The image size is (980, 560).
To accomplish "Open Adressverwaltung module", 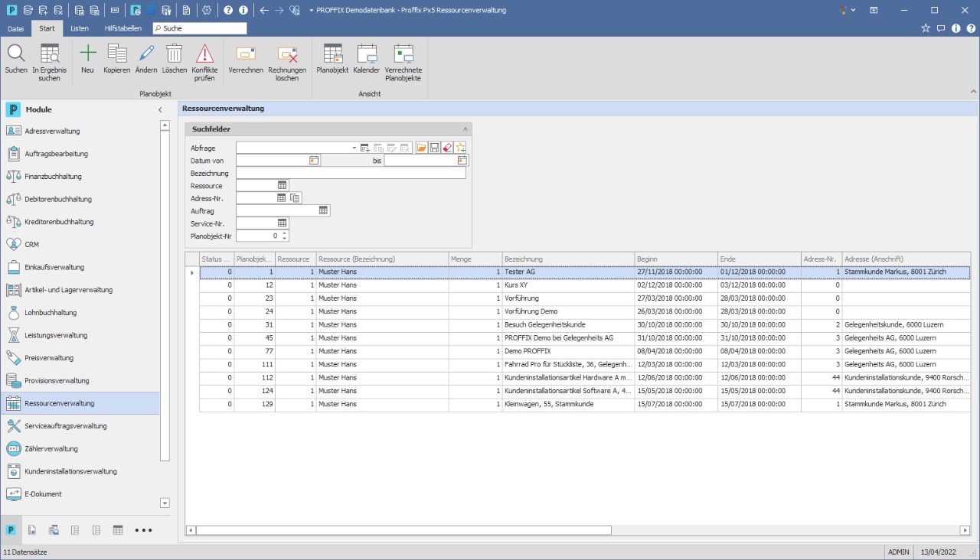I will pos(80,131).
